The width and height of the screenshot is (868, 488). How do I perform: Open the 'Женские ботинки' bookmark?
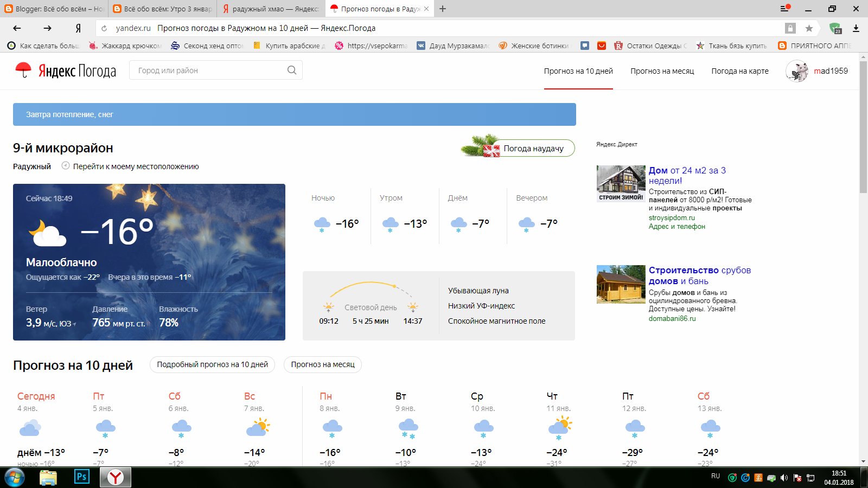click(534, 46)
